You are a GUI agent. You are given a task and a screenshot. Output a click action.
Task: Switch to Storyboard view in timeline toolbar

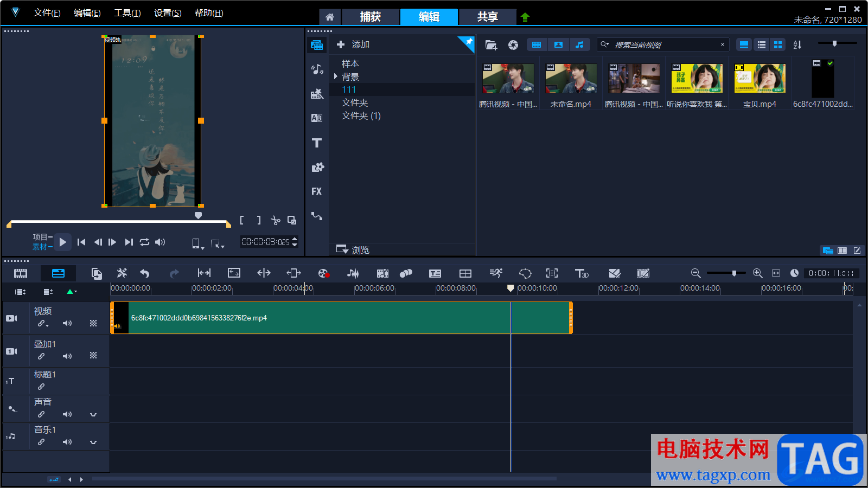21,273
